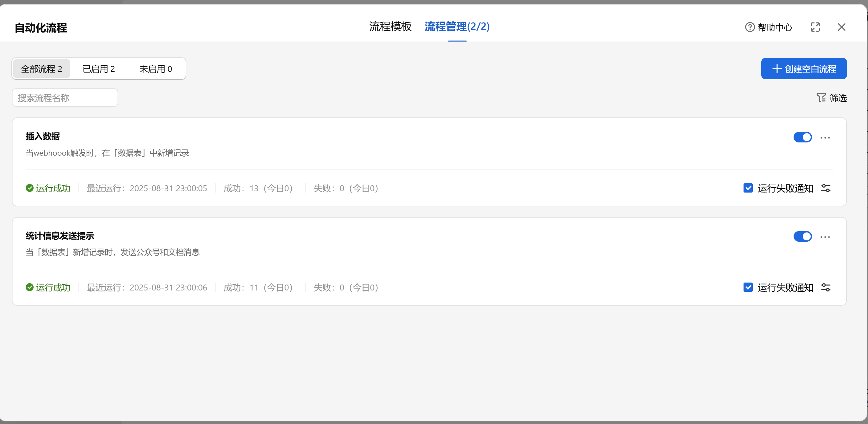Image resolution: width=868 pixels, height=424 pixels.
Task: Uncheck 运行失败通知 for 统计信息发送提示
Action: (x=748, y=288)
